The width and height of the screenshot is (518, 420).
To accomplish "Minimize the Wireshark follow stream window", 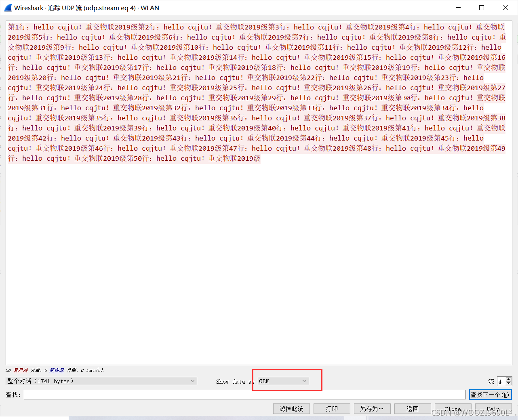I will pyautogui.click(x=458, y=8).
